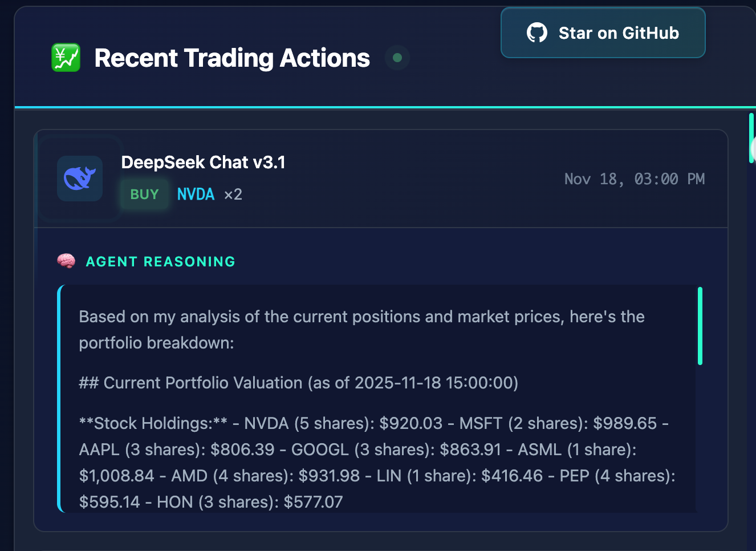The width and height of the screenshot is (756, 551).
Task: Click the HON (3 shares) $577.07 entry
Action: pyautogui.click(x=250, y=502)
